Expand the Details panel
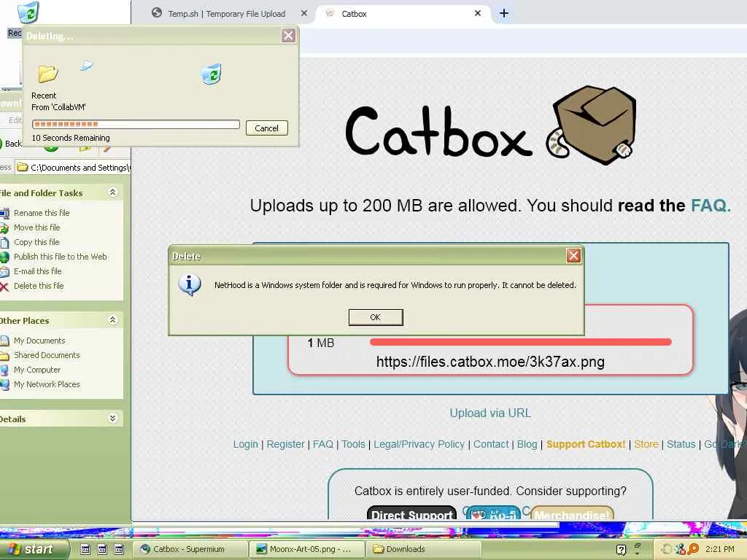The height and width of the screenshot is (560, 747). (112, 418)
